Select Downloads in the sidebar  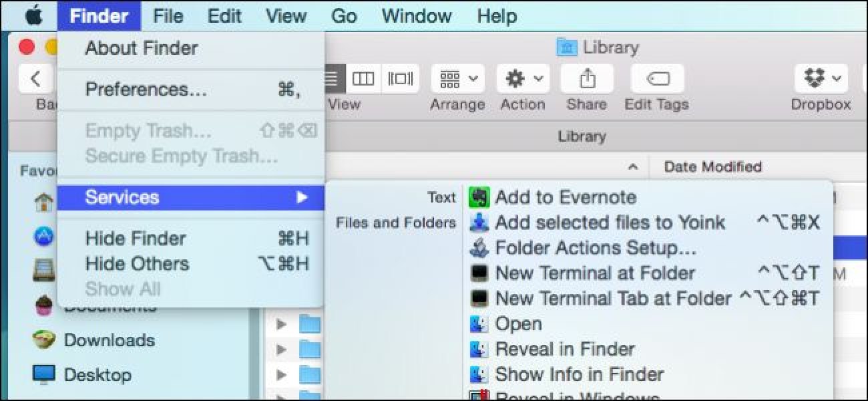(109, 340)
